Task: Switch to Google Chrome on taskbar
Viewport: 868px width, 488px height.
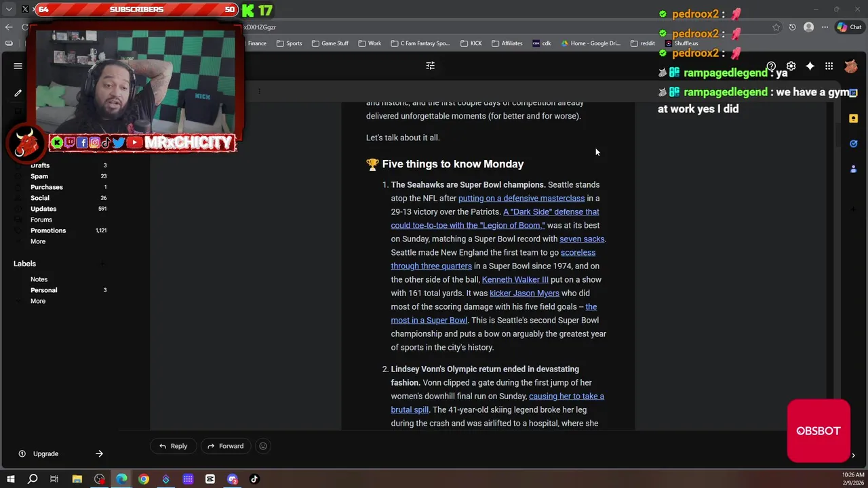Action: (x=144, y=479)
